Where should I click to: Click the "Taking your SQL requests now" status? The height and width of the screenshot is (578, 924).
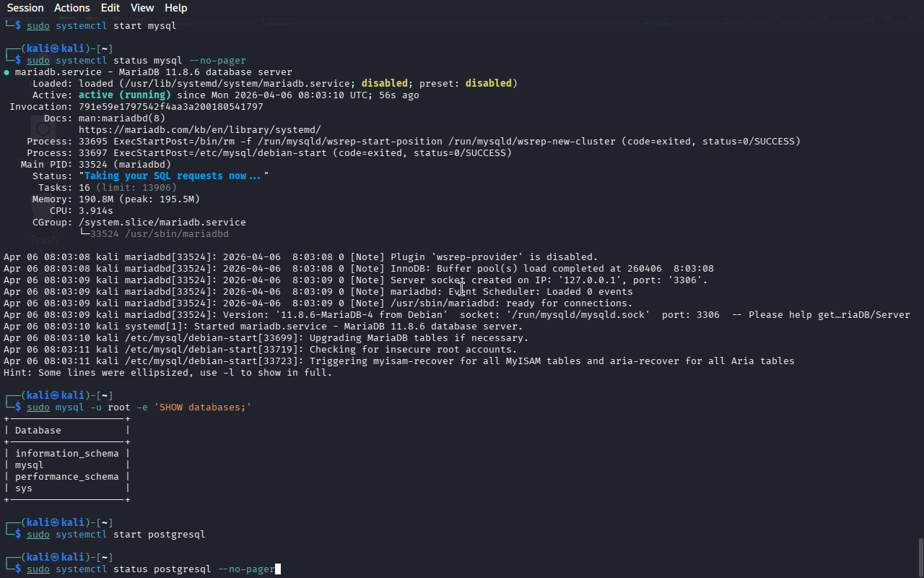(x=172, y=176)
